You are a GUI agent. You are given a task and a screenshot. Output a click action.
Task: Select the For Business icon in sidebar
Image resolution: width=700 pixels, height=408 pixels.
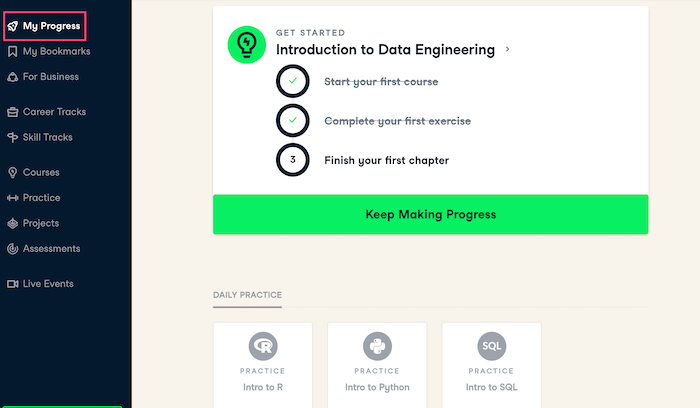click(12, 77)
